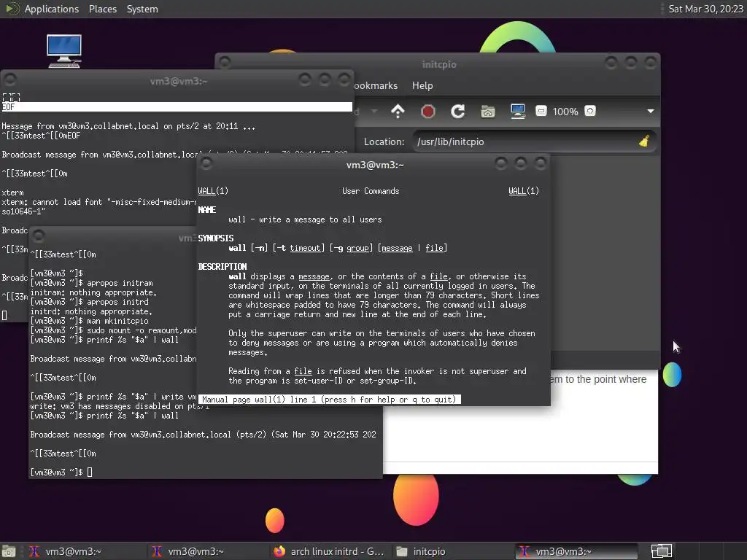
Task: Open the Places menu
Action: pyautogui.click(x=102, y=9)
